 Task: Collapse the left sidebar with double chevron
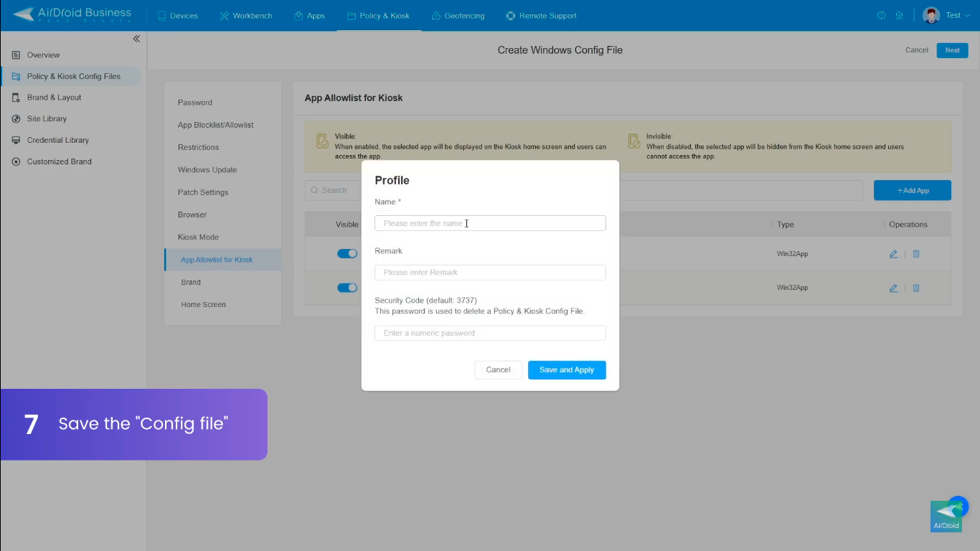coord(136,39)
